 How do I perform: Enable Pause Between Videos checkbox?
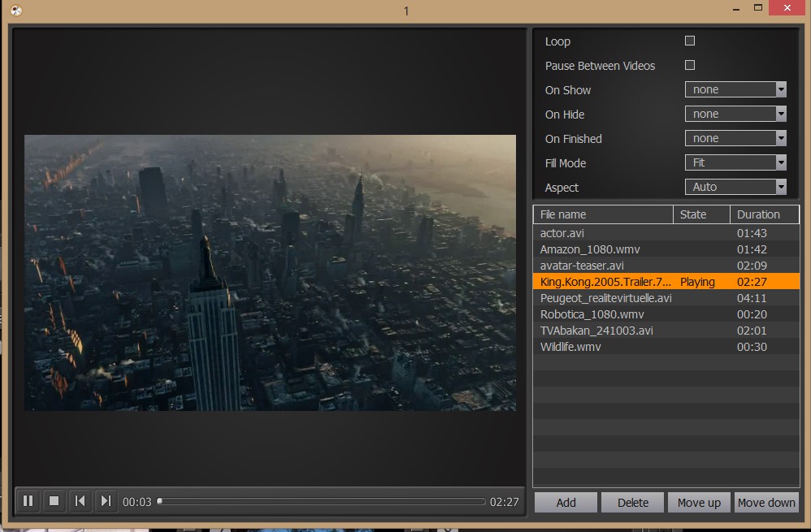[x=689, y=65]
